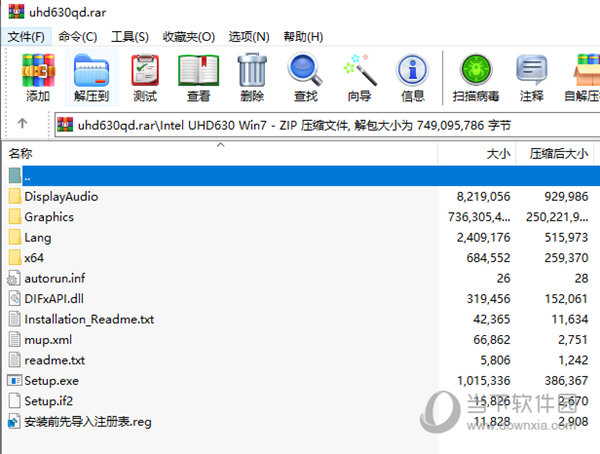Open the Find (查找) magnifier tool
Viewport: 600px width, 454px height.
click(x=305, y=70)
